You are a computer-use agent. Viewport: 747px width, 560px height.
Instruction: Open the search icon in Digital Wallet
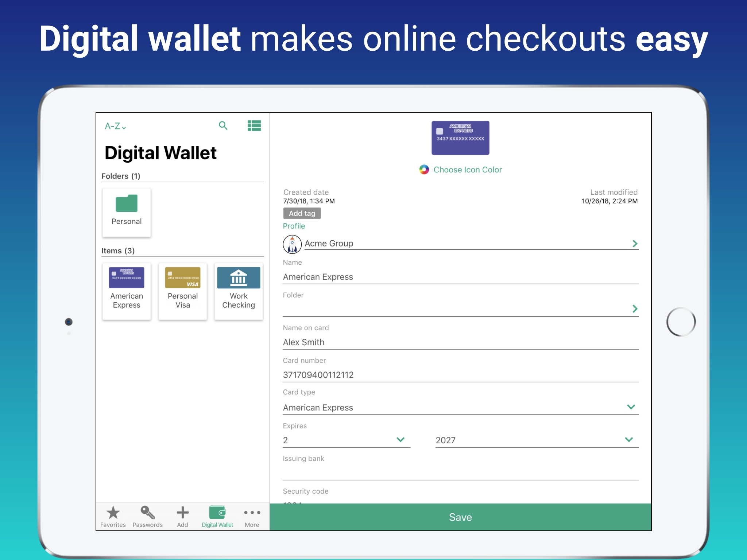[223, 126]
